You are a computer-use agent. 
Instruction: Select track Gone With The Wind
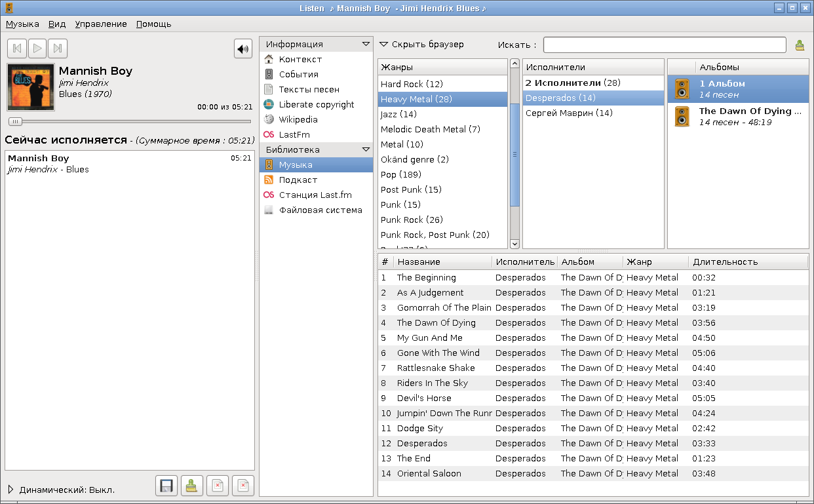coord(593,353)
